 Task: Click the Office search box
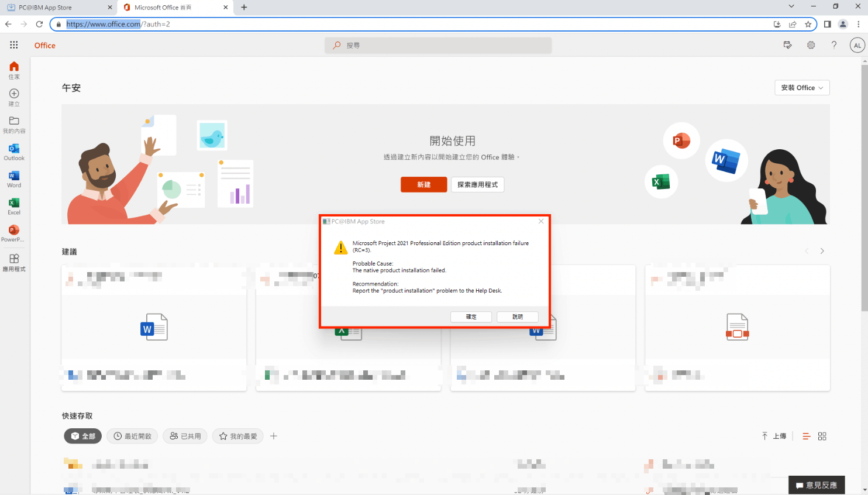click(x=438, y=45)
